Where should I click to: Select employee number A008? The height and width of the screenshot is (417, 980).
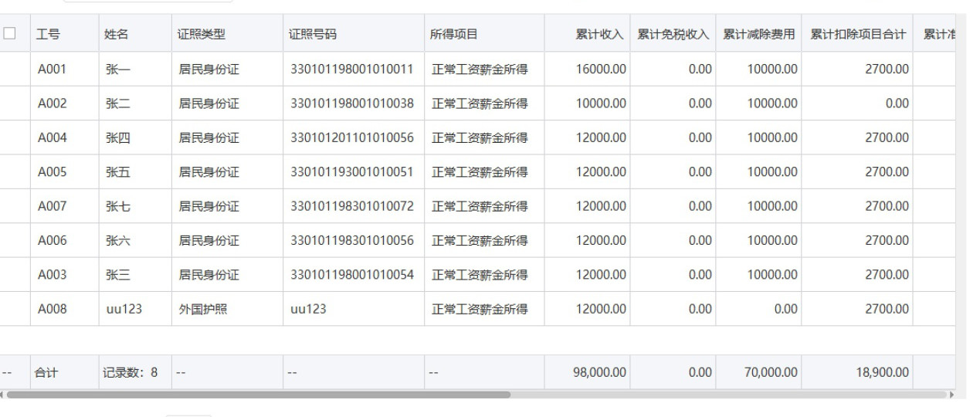click(x=52, y=309)
